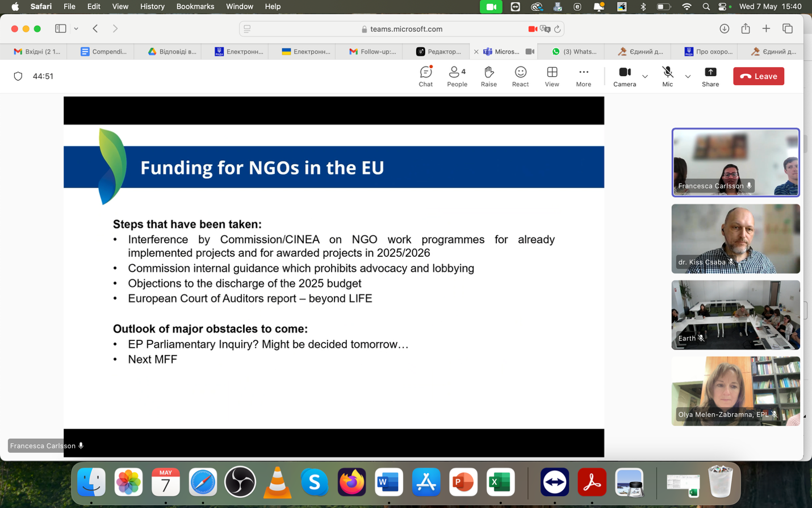Screen dimensions: 812x508
Task: Open OBS from the Dock
Action: click(x=240, y=482)
